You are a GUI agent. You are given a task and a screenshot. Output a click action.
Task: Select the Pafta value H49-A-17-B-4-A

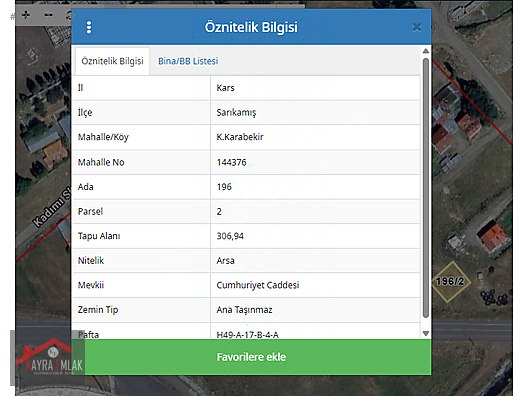[248, 335]
